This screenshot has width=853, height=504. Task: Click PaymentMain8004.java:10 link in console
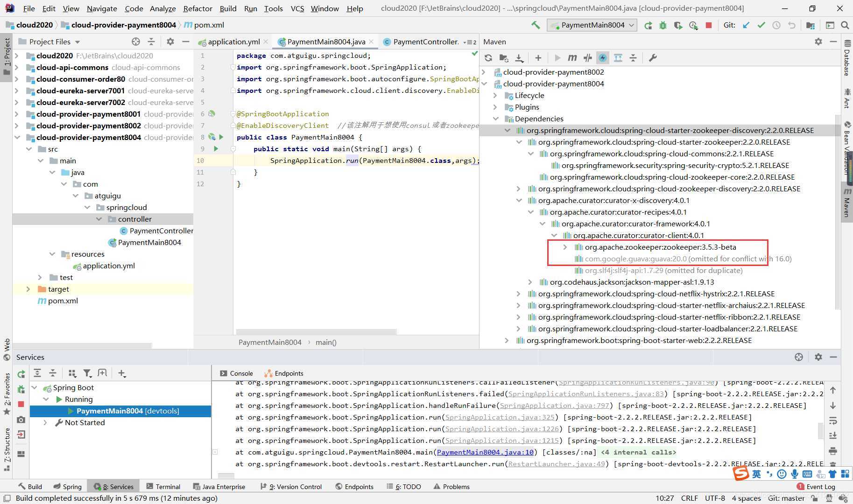(485, 452)
